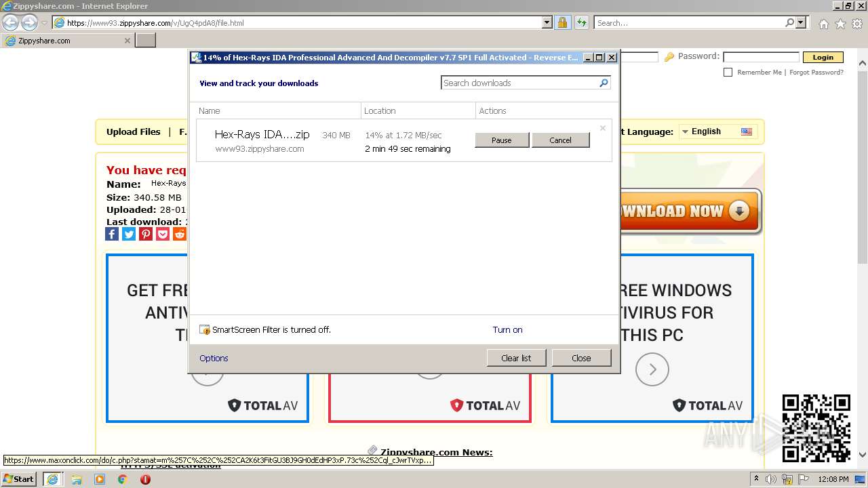Viewport: 868px width, 488px height.
Task: Click the QR code image
Action: coord(816,428)
